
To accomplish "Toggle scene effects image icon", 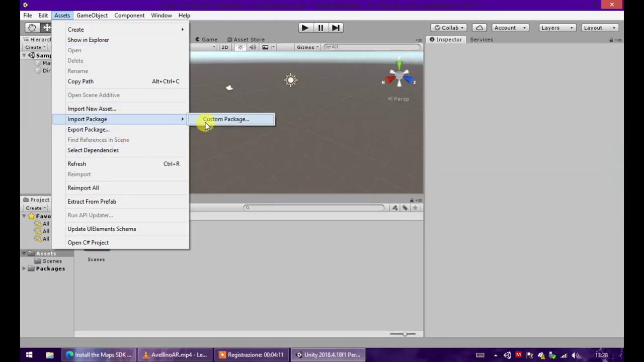I will click(265, 47).
